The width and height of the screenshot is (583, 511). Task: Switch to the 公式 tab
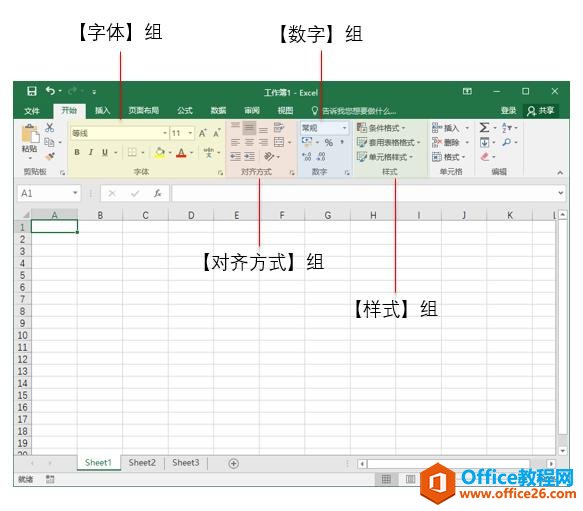coord(185,110)
